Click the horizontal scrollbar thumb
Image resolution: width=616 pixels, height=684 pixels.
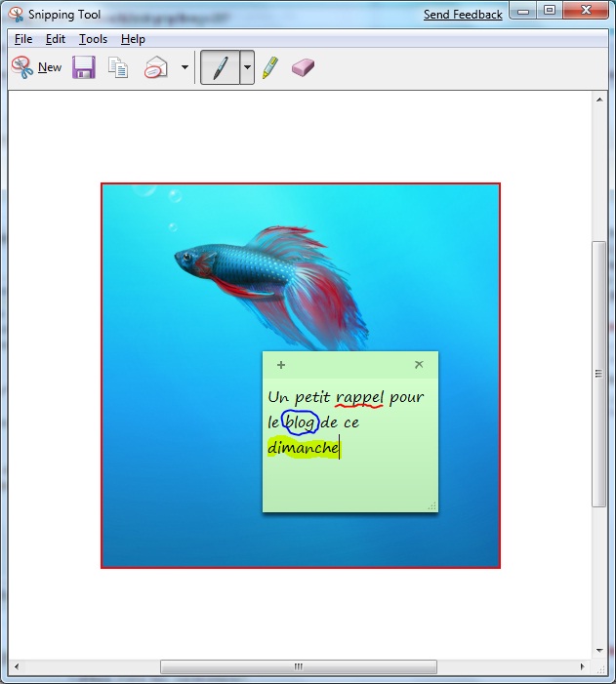pos(298,667)
